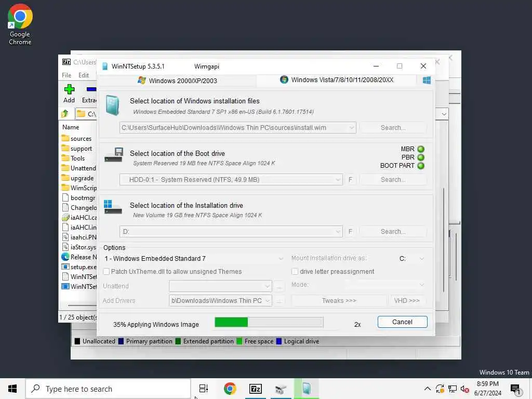This screenshot has height=399, width=532.
Task: Click the muted volume tray icon
Action: [465, 389]
